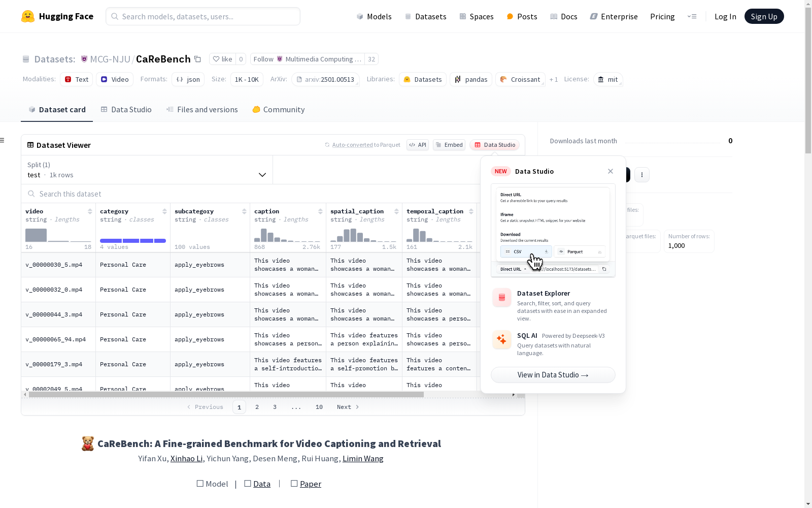Open Xinhao Li author link

186,458
